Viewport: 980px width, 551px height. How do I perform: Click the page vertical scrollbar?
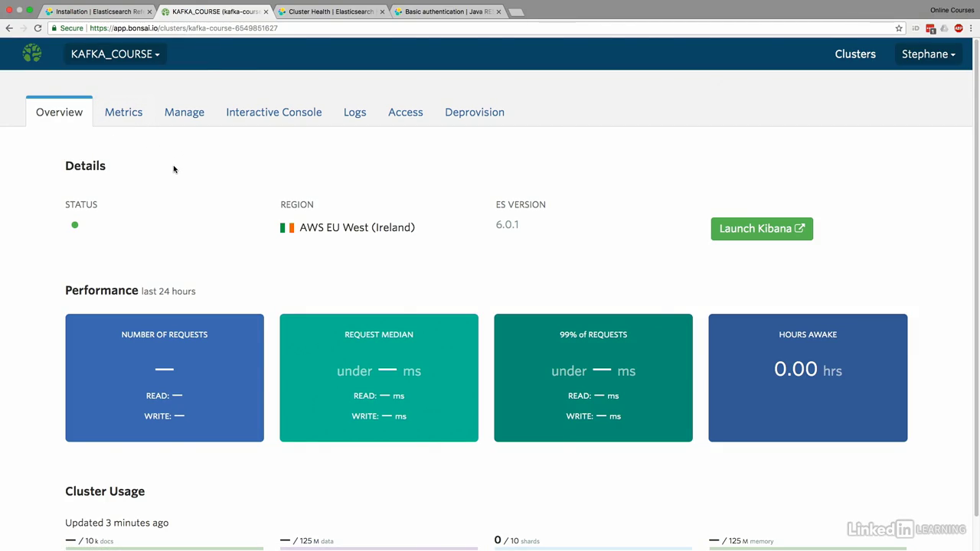click(x=975, y=275)
